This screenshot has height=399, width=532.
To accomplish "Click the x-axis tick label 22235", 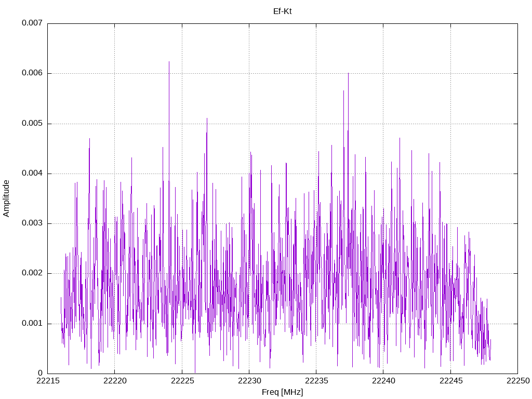I will tap(316, 381).
